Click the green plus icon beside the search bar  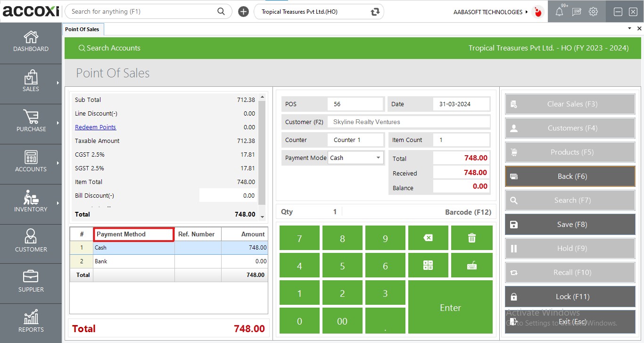pyautogui.click(x=243, y=11)
